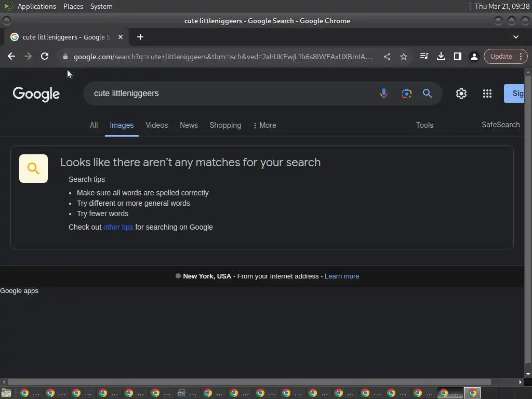532x399 pixels.
Task: Click the horizontal page scrollbar
Action: tap(249, 382)
